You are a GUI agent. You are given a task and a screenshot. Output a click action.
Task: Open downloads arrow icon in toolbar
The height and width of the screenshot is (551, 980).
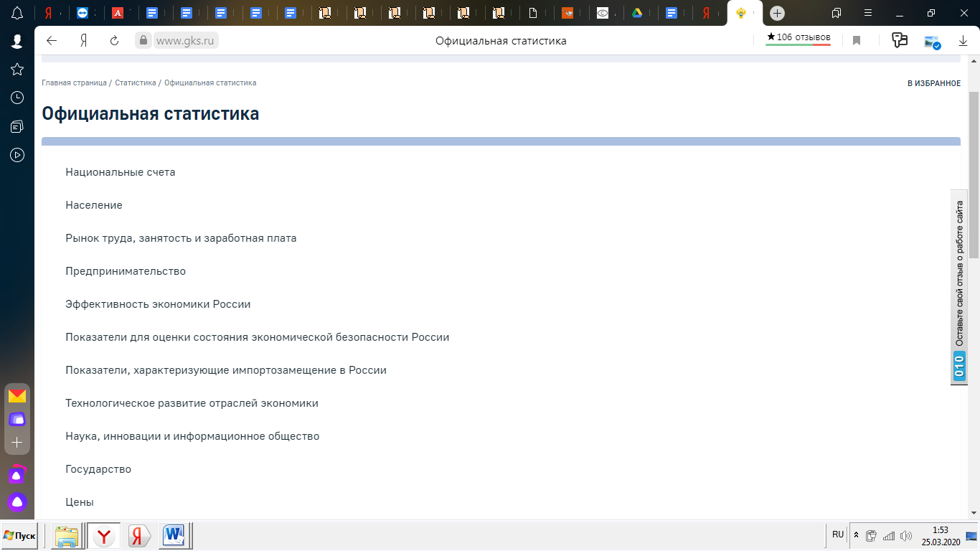point(963,41)
